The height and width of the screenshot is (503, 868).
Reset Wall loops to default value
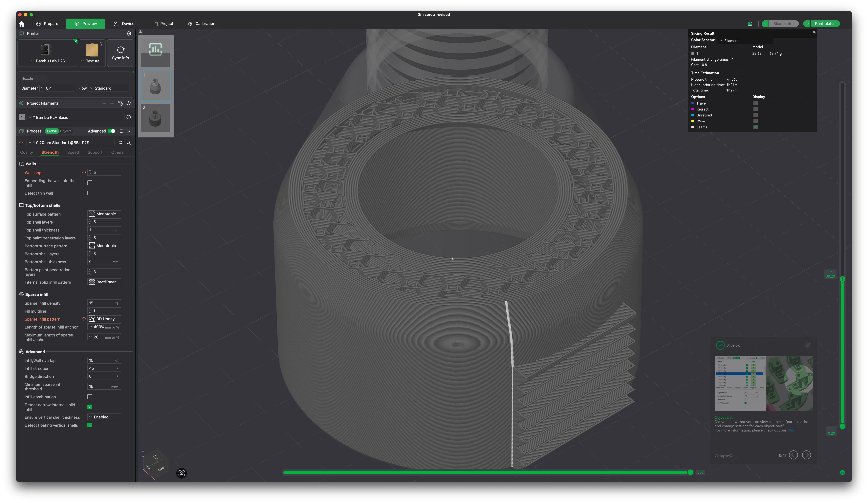pos(84,172)
